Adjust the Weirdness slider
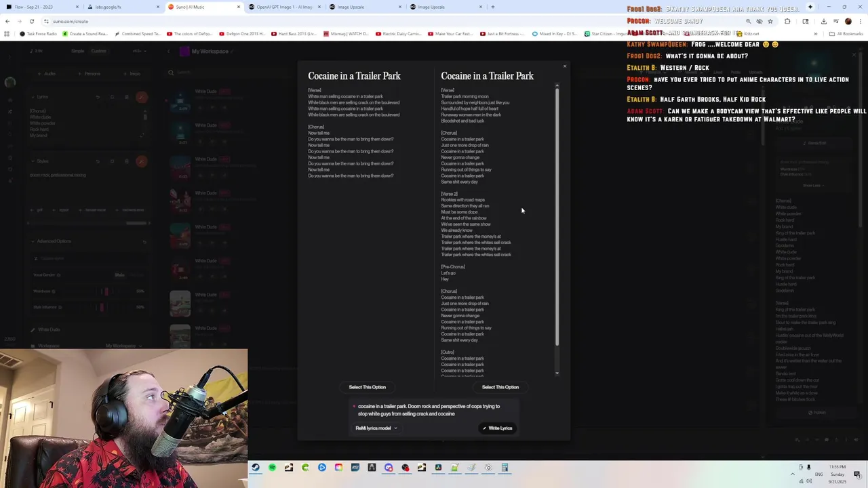 pyautogui.click(x=106, y=291)
